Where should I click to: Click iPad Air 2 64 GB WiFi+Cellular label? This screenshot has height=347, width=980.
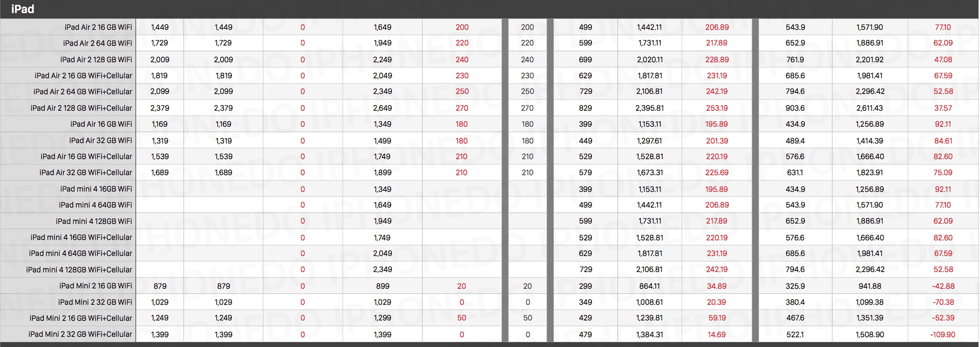point(82,92)
